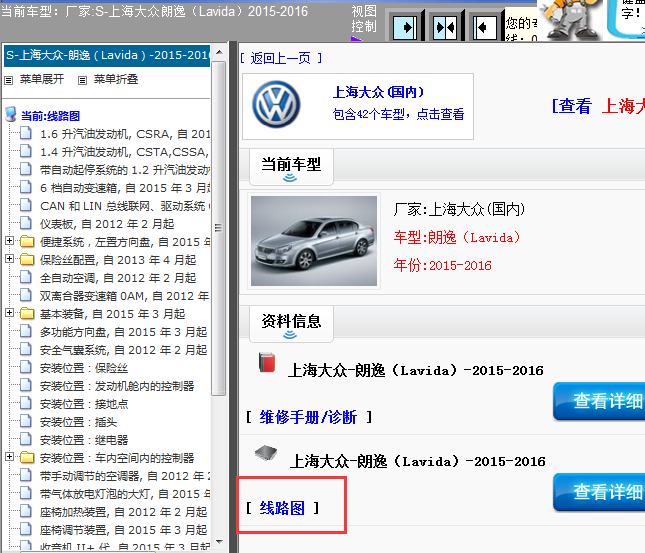Click the document icon beside 安装位置：插头
This screenshot has width=645, height=553.
[26, 421]
